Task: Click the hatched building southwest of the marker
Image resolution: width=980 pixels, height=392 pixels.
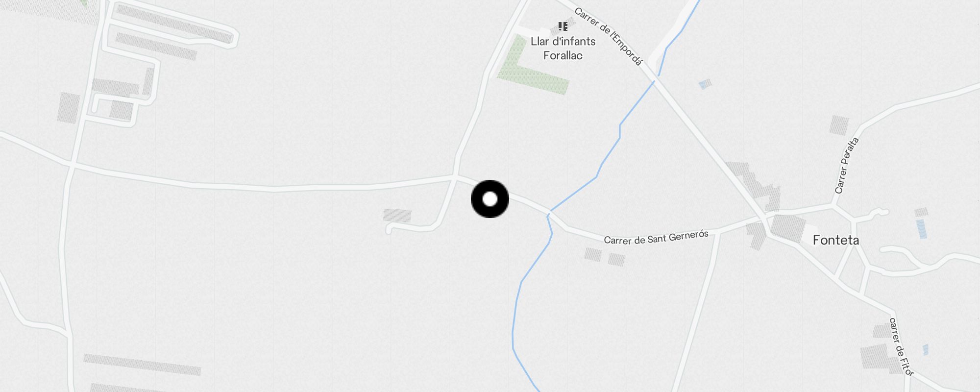Action: coord(397,215)
